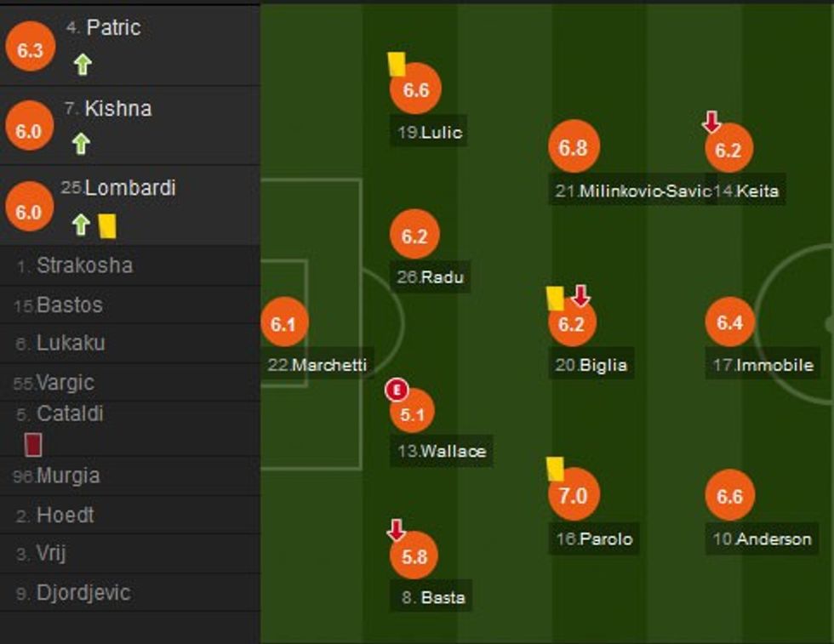Image resolution: width=834 pixels, height=644 pixels.
Task: Click Keita's red substitution arrow
Action: [711, 123]
